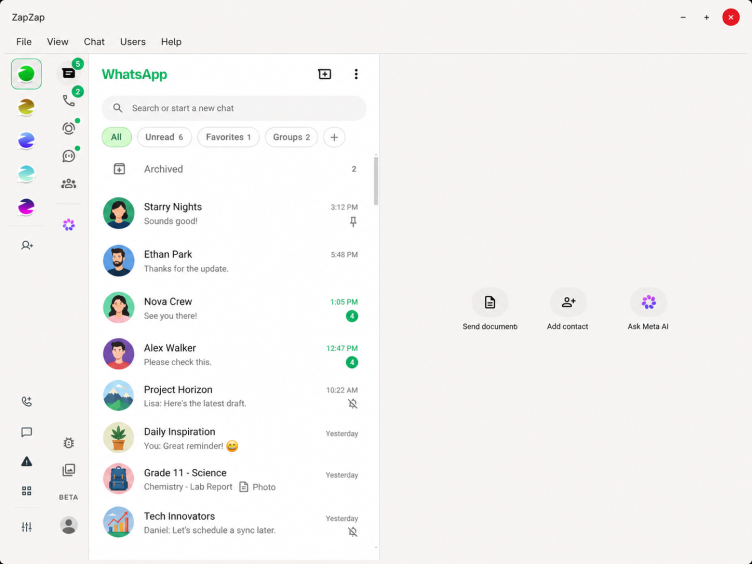Click muted bell icon on Project Horizon
The image size is (752, 564).
click(x=353, y=404)
